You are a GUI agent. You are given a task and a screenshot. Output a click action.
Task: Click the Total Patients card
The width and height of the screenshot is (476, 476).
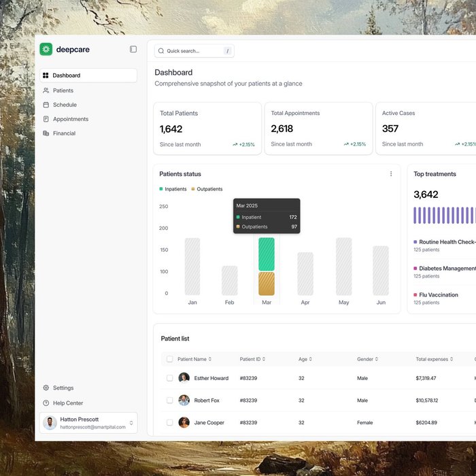(207, 129)
